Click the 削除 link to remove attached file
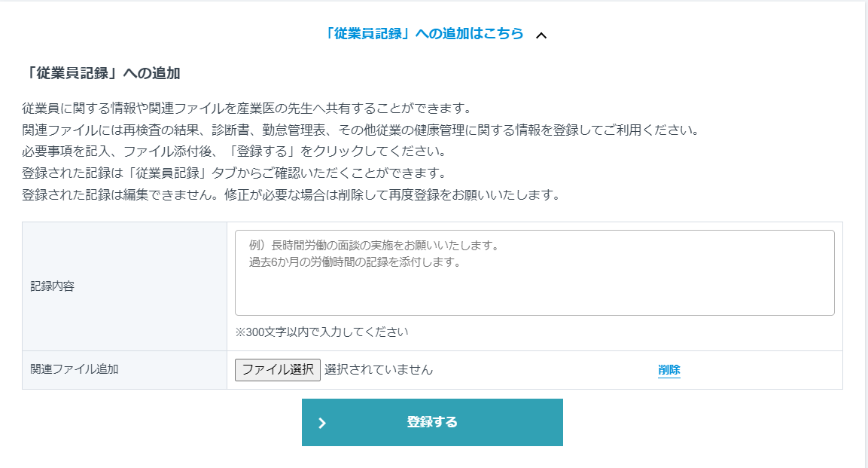Image resolution: width=868 pixels, height=468 pixels. pyautogui.click(x=669, y=369)
